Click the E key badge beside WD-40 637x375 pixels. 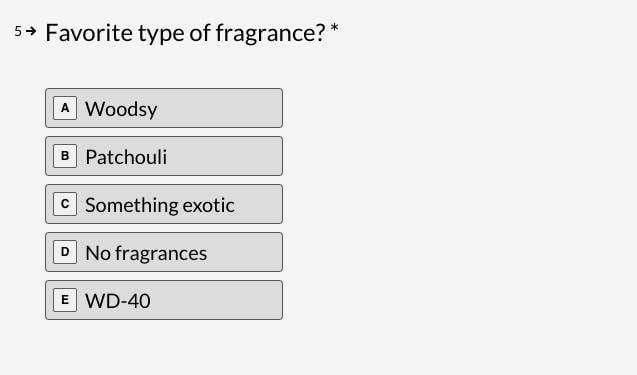[65, 300]
